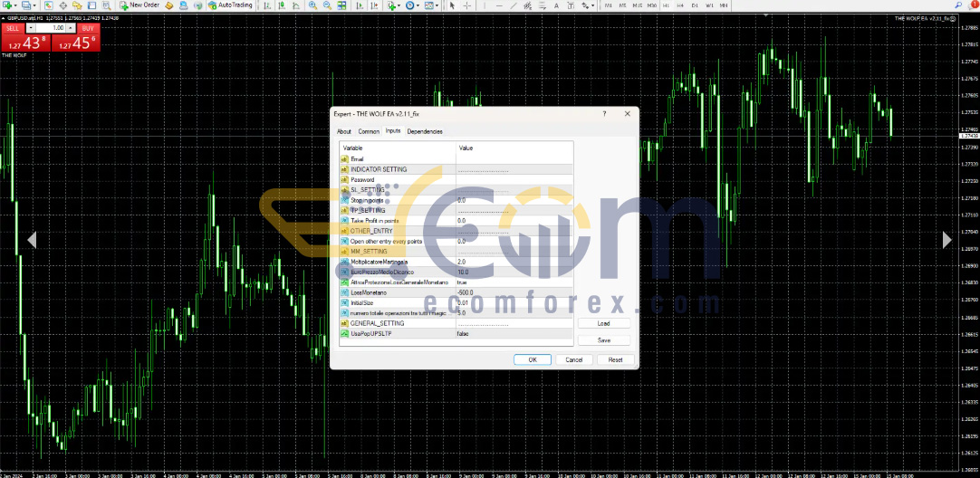Select the trendline drawing tool
The width and height of the screenshot is (980, 478).
pos(514,5)
